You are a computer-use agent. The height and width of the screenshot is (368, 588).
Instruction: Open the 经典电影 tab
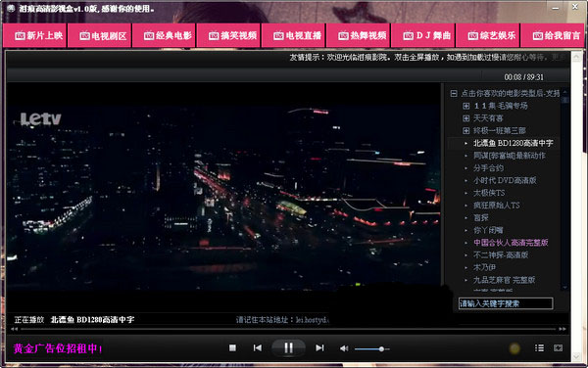[x=164, y=35]
